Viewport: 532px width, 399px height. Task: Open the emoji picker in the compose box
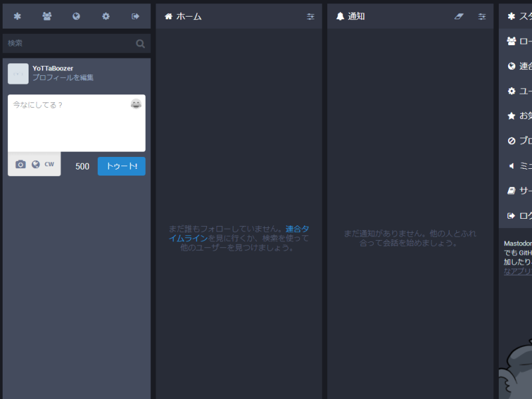(136, 104)
